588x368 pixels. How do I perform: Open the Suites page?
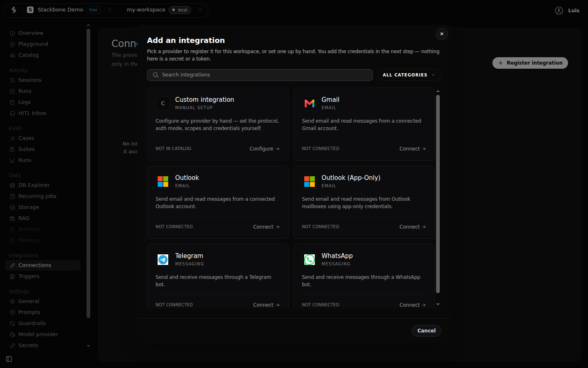click(43, 149)
